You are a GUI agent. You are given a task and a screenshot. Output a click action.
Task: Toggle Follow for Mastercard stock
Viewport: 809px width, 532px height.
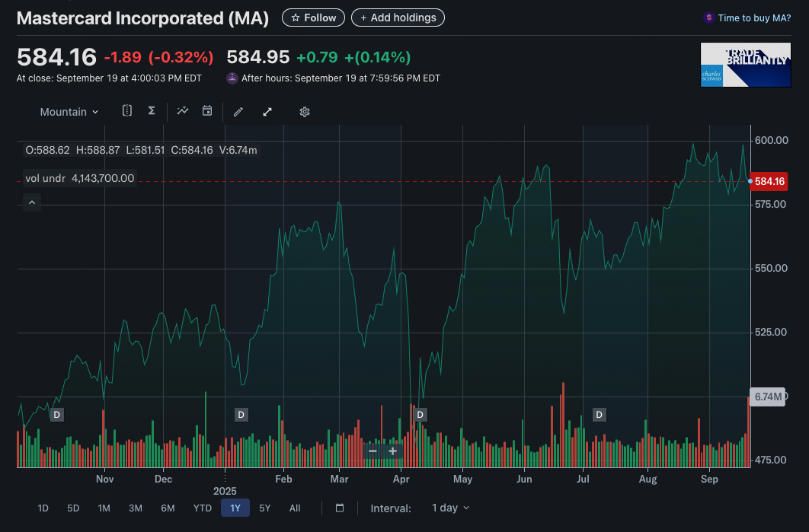tap(313, 18)
